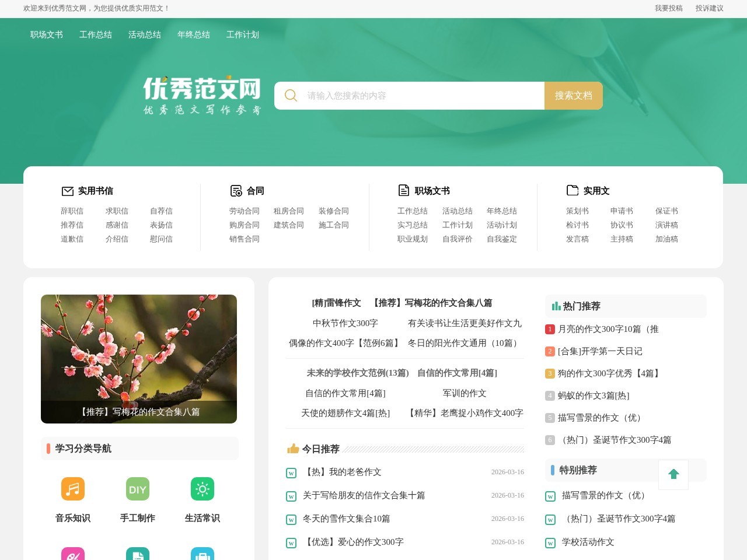Click the green back-to-top arrow
The image size is (747, 560).
(x=673, y=474)
